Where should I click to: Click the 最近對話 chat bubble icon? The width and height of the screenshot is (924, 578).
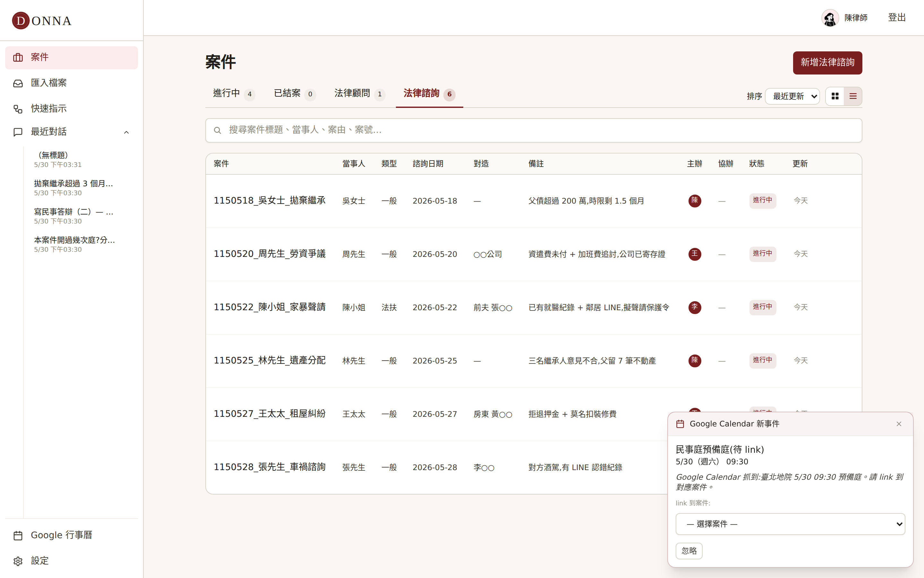pyautogui.click(x=18, y=132)
